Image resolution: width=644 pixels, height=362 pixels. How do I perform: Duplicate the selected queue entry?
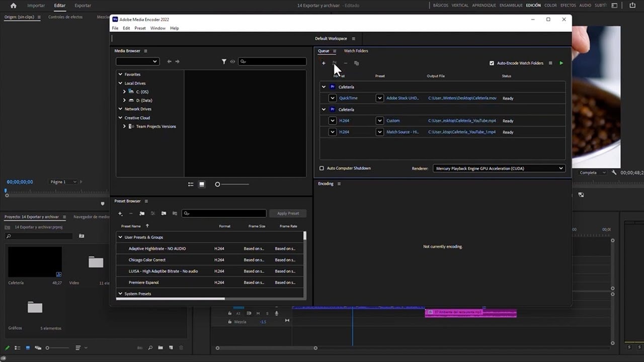click(x=356, y=63)
